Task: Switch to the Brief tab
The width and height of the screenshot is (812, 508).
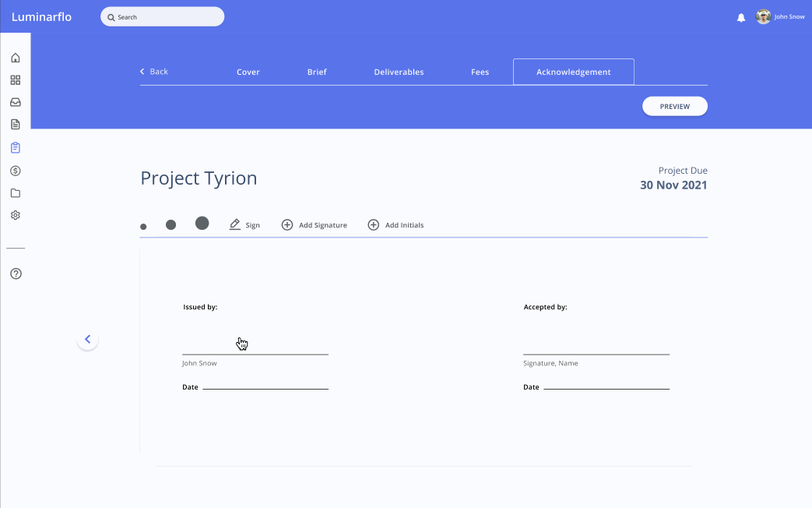Action: pos(317,72)
